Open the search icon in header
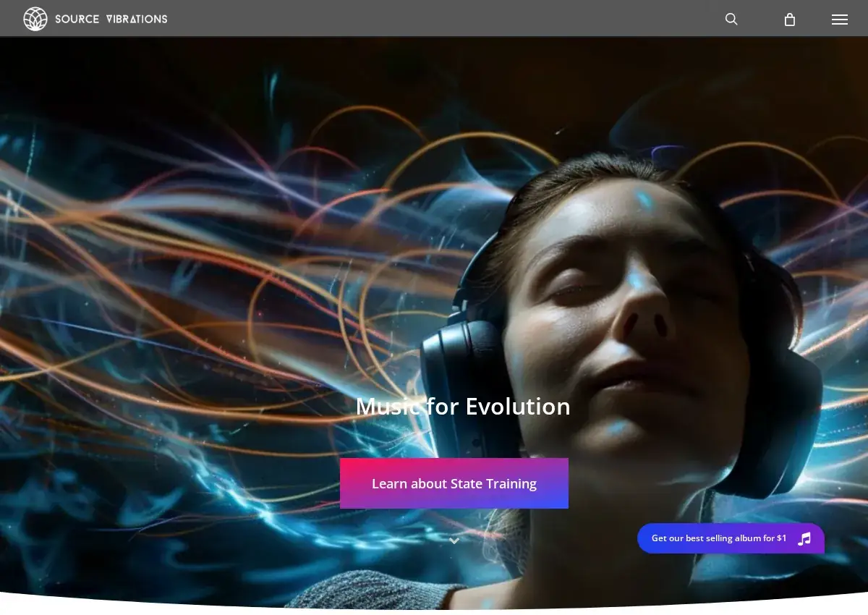 (x=731, y=20)
